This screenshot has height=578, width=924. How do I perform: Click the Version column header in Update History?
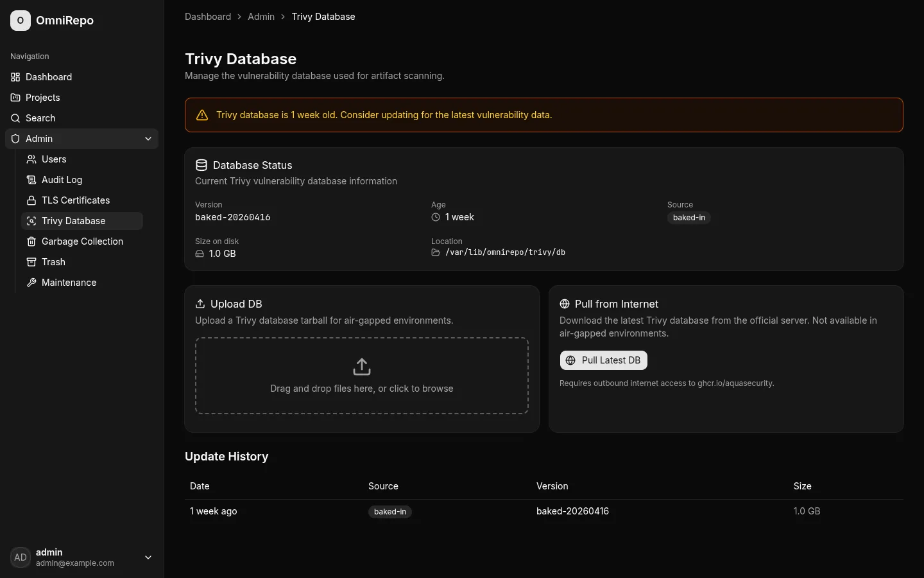(x=552, y=486)
